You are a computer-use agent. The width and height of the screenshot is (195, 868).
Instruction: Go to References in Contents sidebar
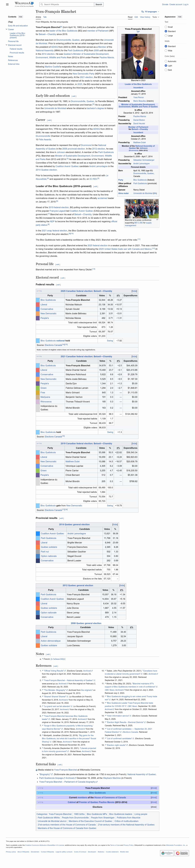(13, 60)
